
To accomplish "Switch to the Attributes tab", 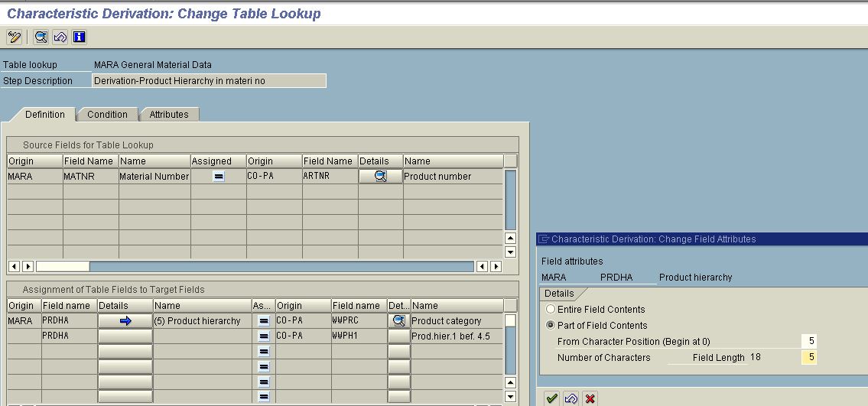I will click(169, 115).
